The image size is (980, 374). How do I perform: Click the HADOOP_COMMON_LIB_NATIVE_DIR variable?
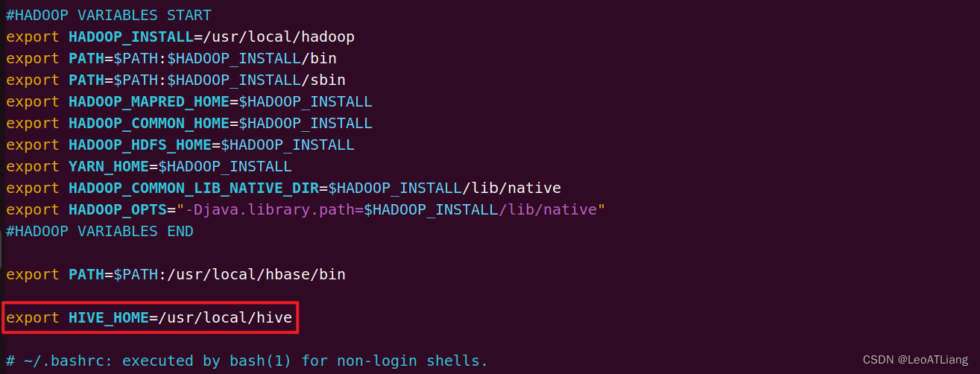point(193,188)
